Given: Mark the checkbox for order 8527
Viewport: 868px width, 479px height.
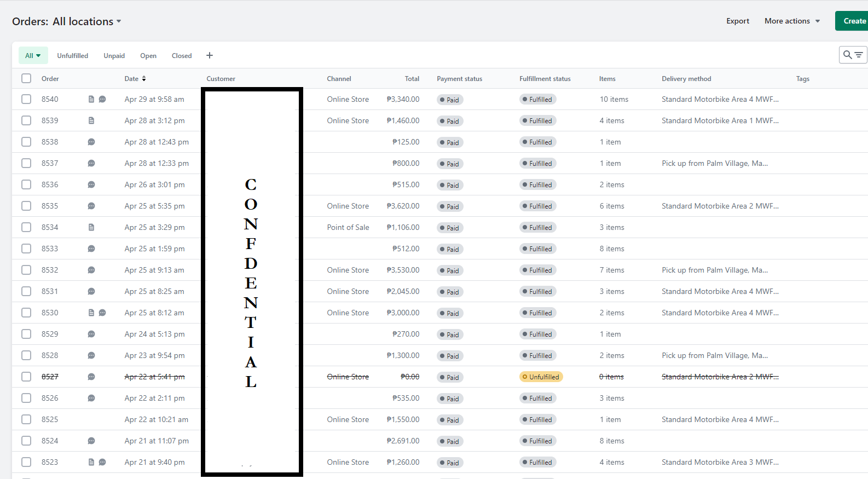Looking at the screenshot, I should 26,377.
